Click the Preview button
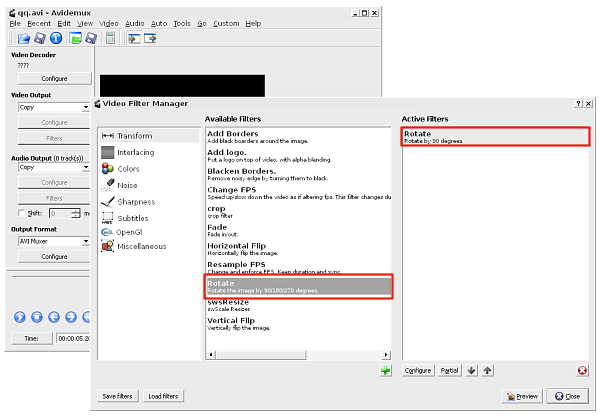Viewport: 600px width, 416px height. coord(523,396)
